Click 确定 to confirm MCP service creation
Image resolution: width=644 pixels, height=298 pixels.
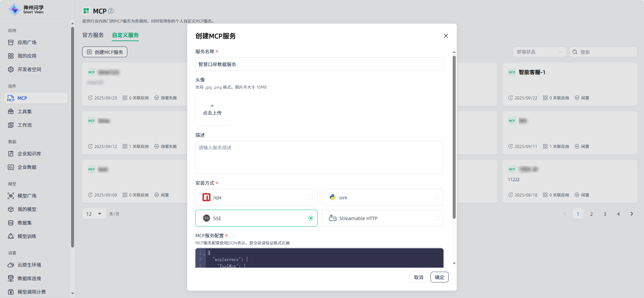point(439,277)
